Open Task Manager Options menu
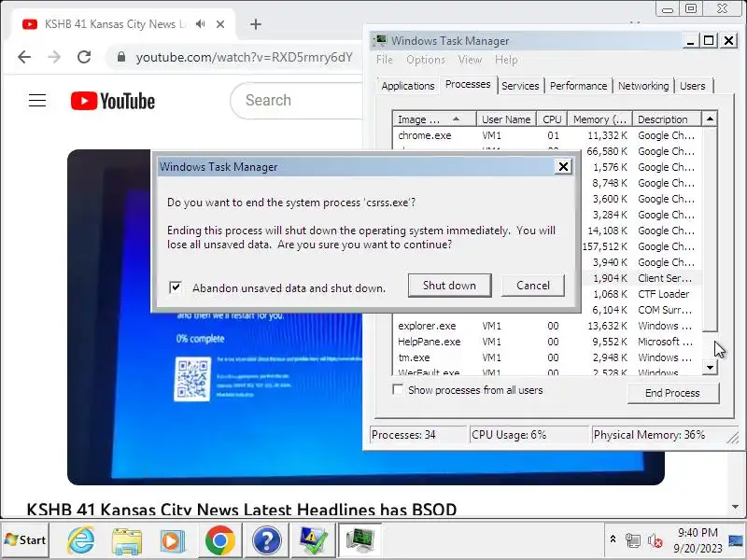This screenshot has height=560, width=747. tap(426, 60)
